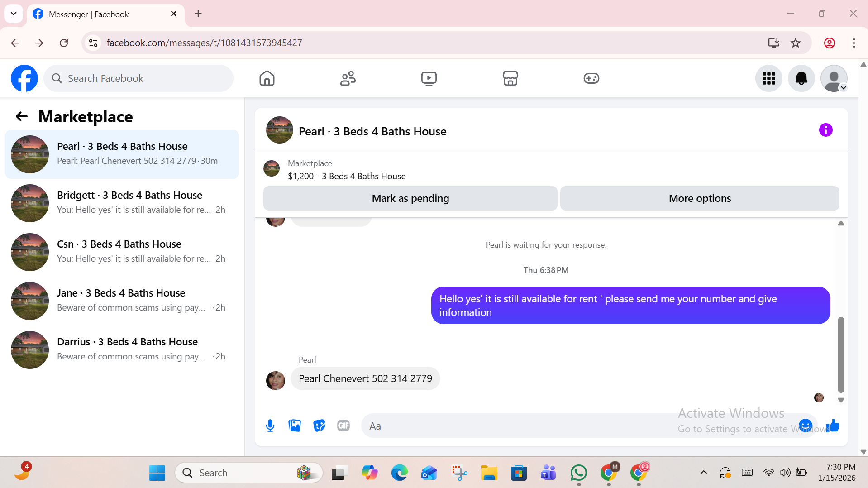This screenshot has width=868, height=488.
Task: Open Facebook home feed icon
Action: tap(267, 78)
